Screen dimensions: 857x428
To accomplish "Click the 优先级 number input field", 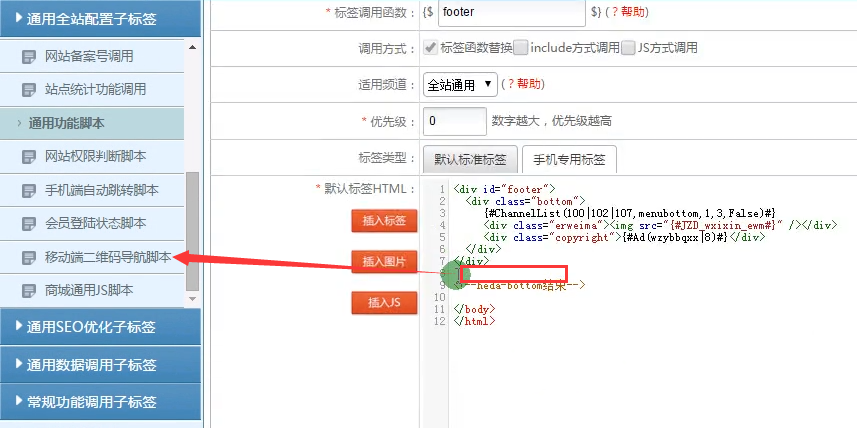I will (453, 121).
